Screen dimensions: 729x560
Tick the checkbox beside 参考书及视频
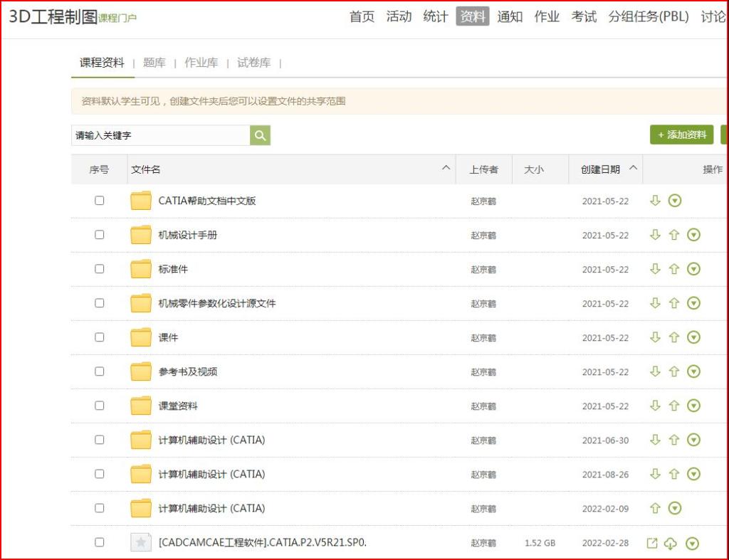click(100, 371)
